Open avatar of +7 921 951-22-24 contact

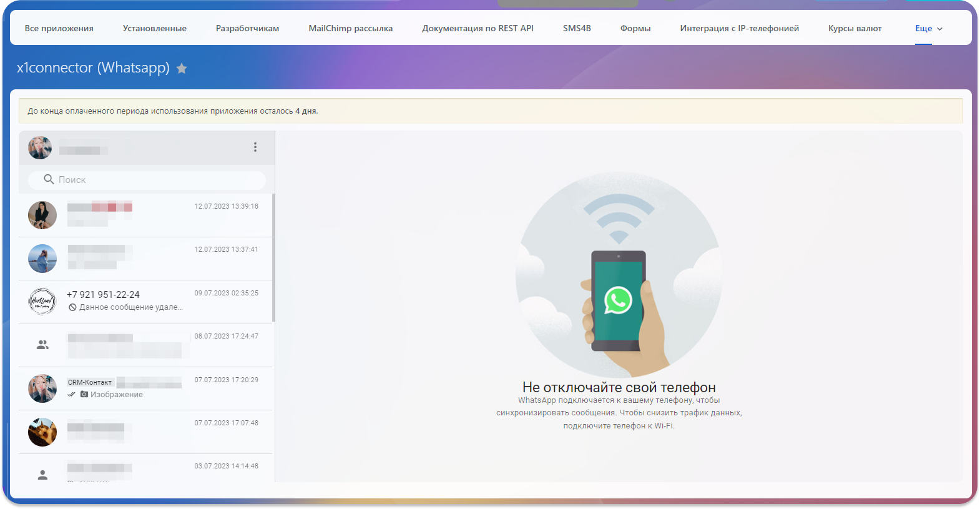tap(42, 302)
